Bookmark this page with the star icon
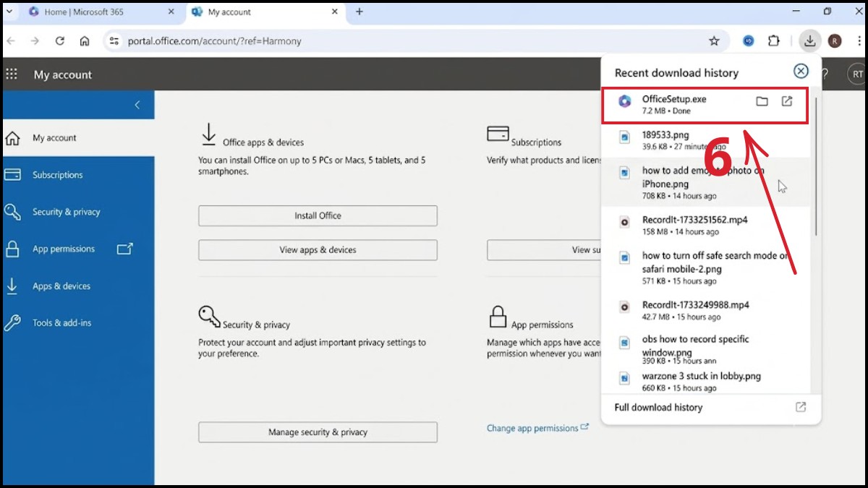This screenshot has height=488, width=868. click(714, 41)
